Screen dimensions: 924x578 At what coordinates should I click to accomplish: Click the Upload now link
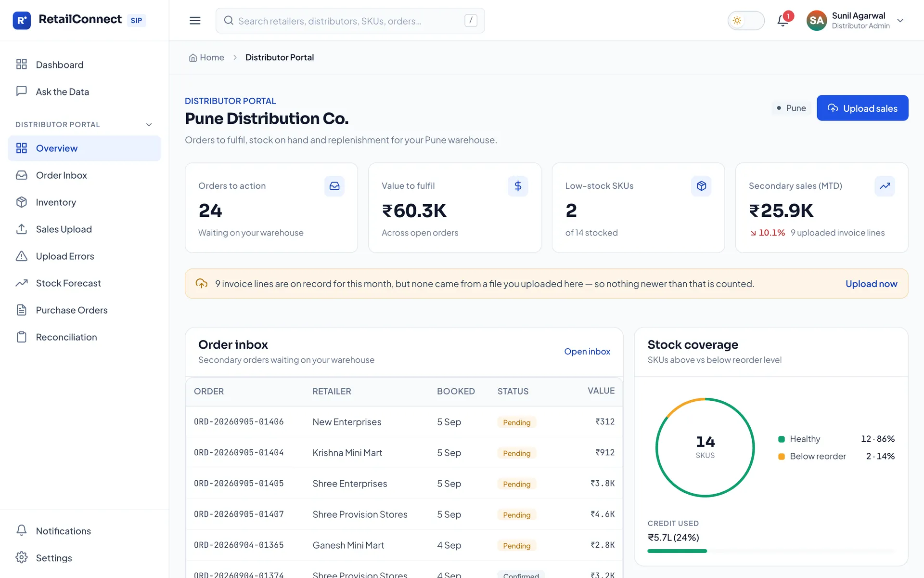click(x=871, y=284)
